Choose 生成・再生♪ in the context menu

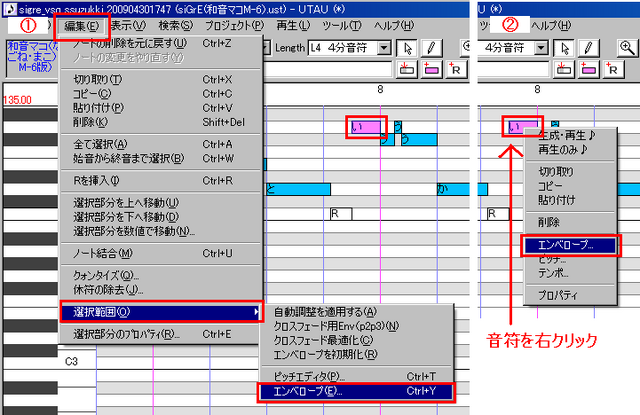(570, 136)
